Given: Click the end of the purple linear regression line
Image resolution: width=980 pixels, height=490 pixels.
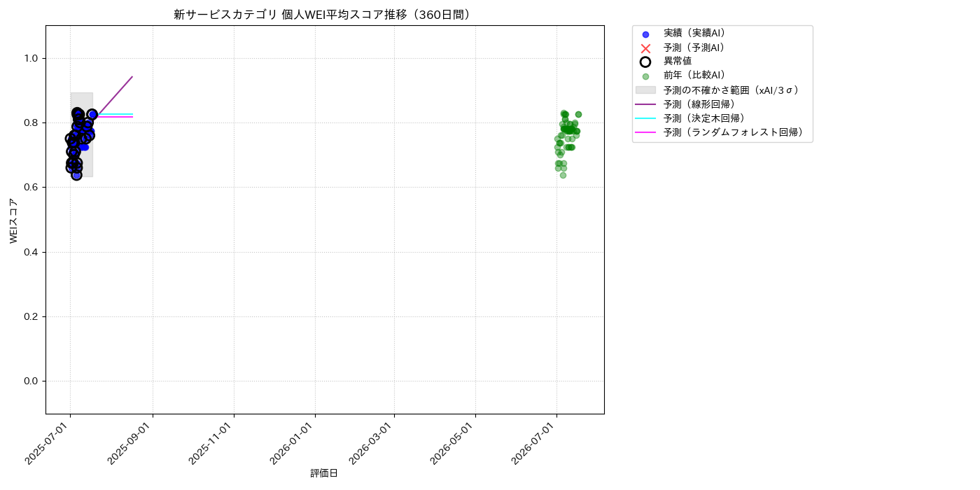Looking at the screenshot, I should (x=132, y=77).
